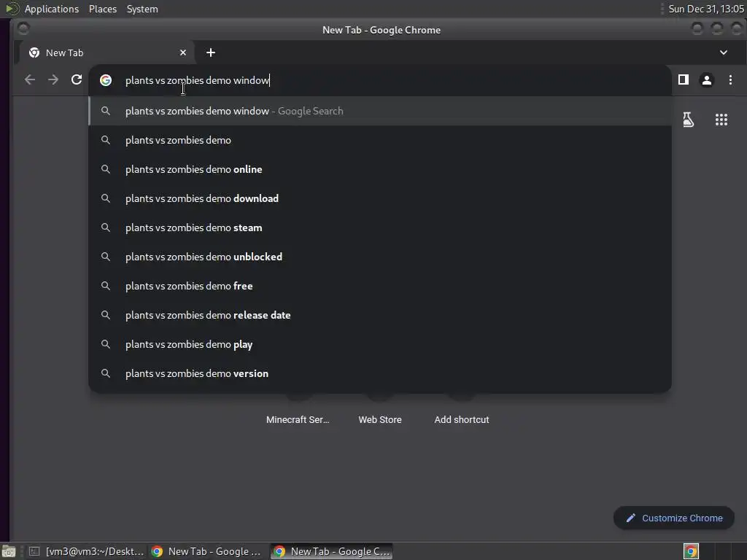Open the Chrome Labs flask icon
Image resolution: width=747 pixels, height=560 pixels.
(x=688, y=120)
